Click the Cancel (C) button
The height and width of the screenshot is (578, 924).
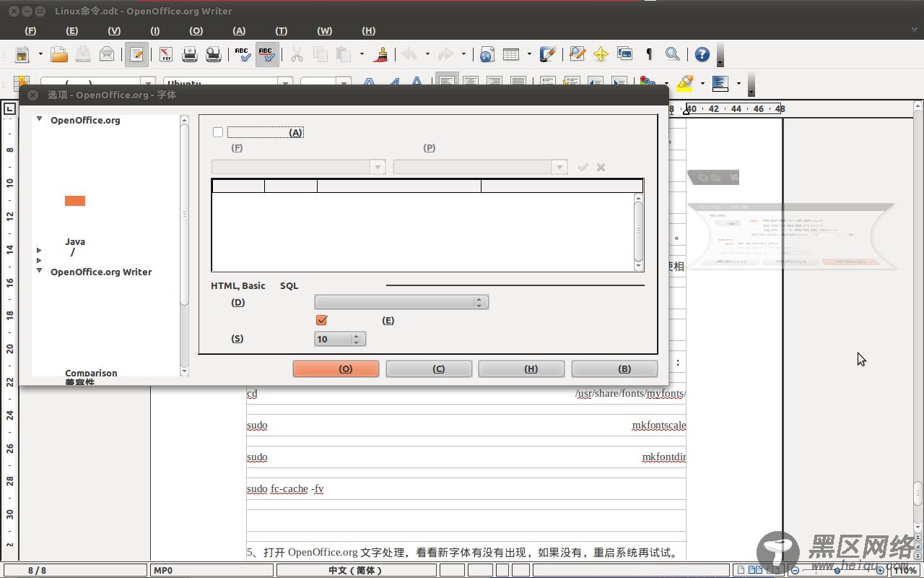pos(429,368)
